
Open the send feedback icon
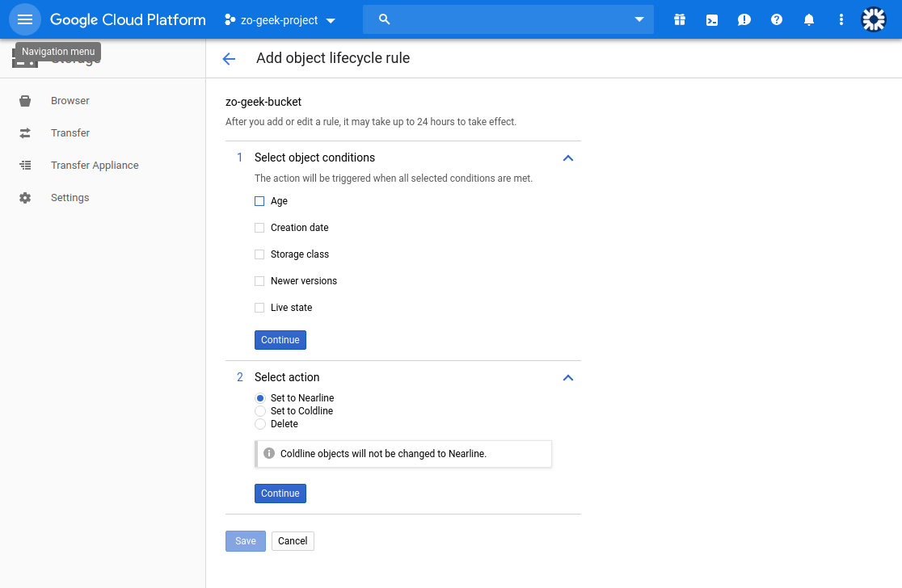744,19
